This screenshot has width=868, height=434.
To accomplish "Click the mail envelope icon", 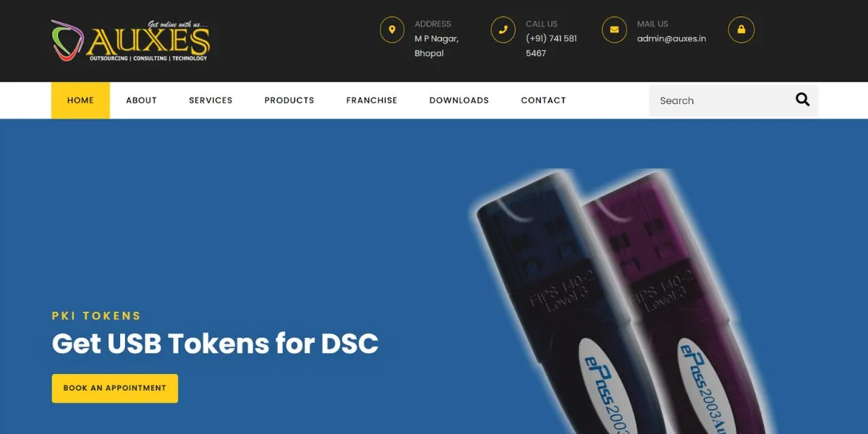I will pos(614,30).
